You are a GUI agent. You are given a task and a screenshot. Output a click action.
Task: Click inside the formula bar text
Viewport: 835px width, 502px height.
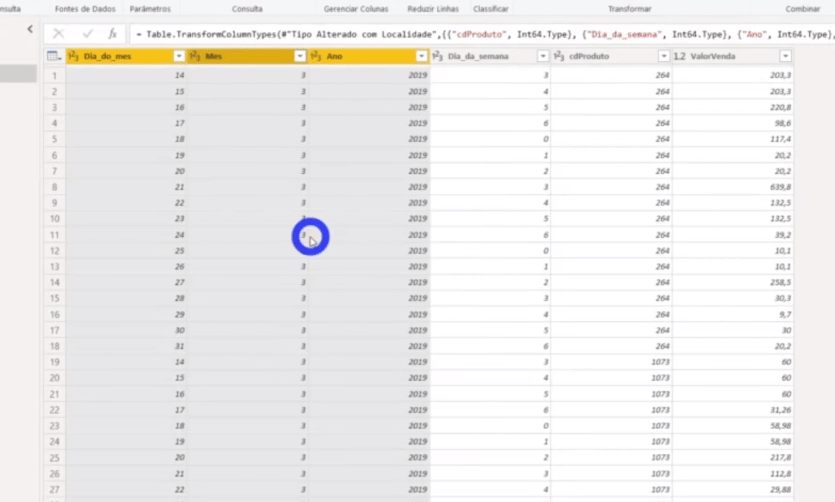pos(480,34)
